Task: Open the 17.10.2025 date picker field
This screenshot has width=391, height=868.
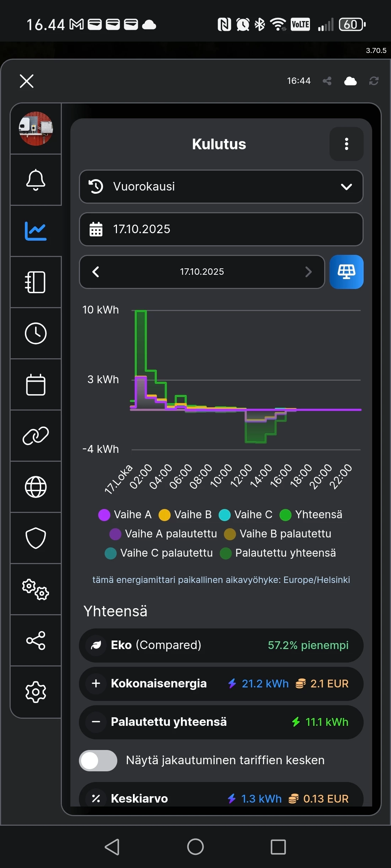Action: 221,229
